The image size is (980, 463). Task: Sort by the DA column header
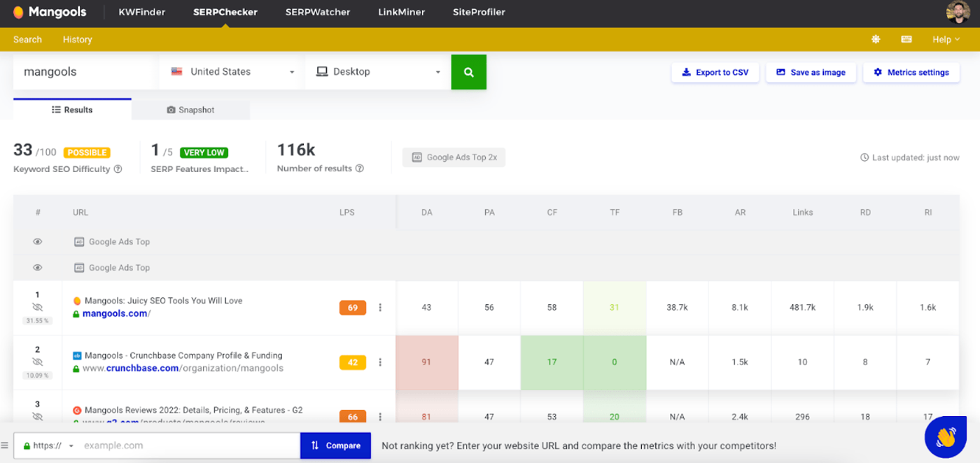pos(427,213)
